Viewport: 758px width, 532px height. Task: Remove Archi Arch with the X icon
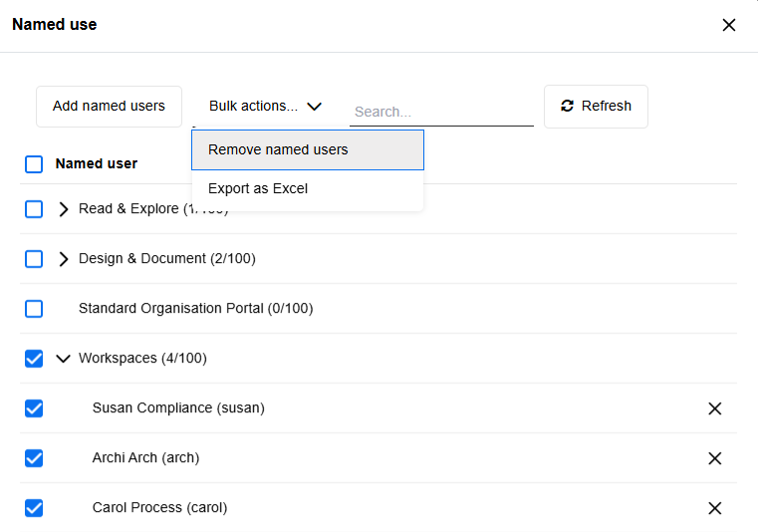[x=714, y=458]
